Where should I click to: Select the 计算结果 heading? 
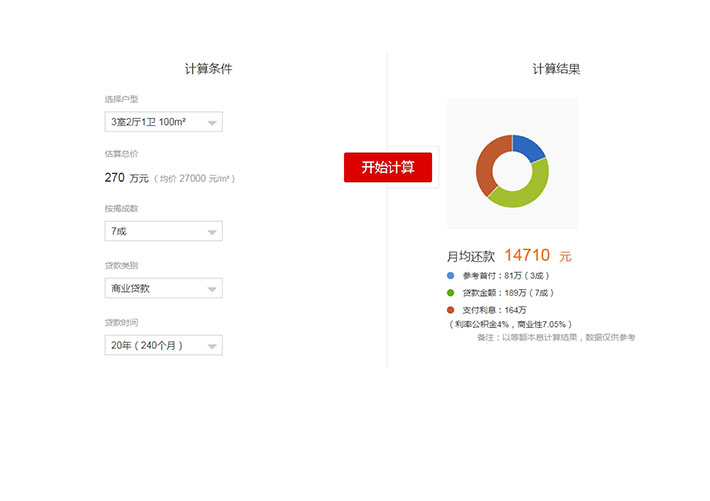556,69
